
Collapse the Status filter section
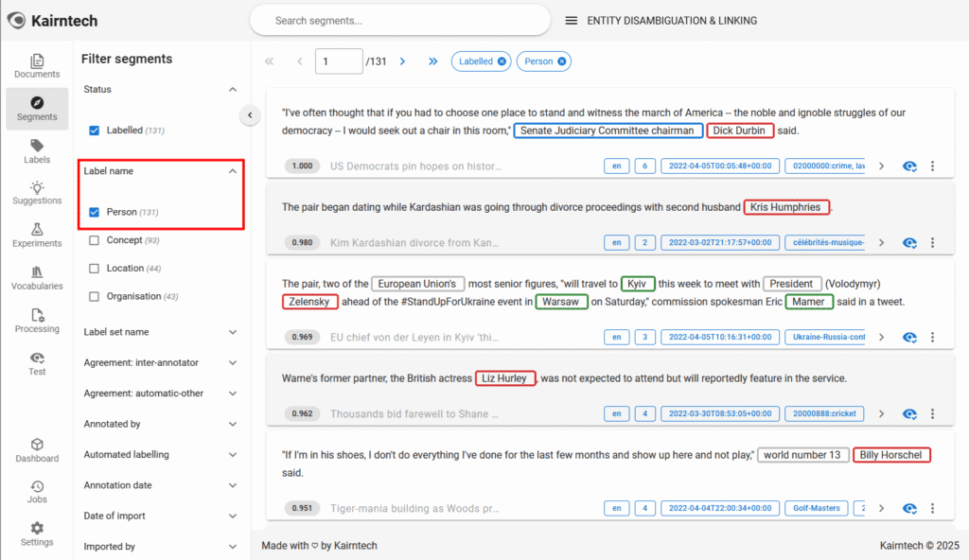233,89
